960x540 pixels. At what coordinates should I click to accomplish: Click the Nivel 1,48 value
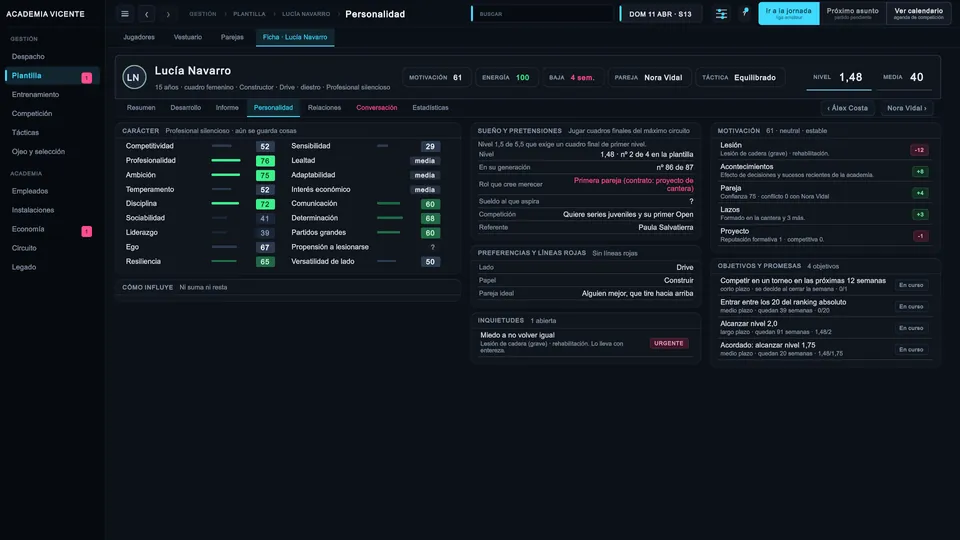[850, 77]
